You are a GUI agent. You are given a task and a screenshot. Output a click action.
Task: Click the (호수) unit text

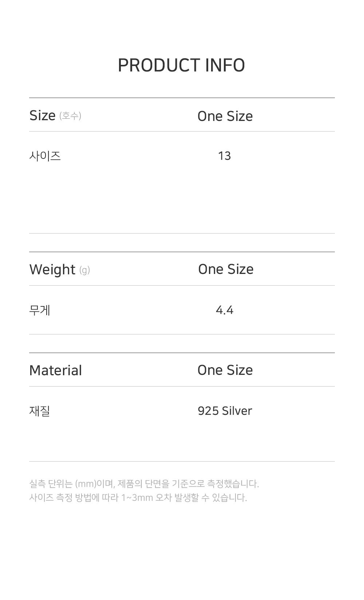(70, 116)
